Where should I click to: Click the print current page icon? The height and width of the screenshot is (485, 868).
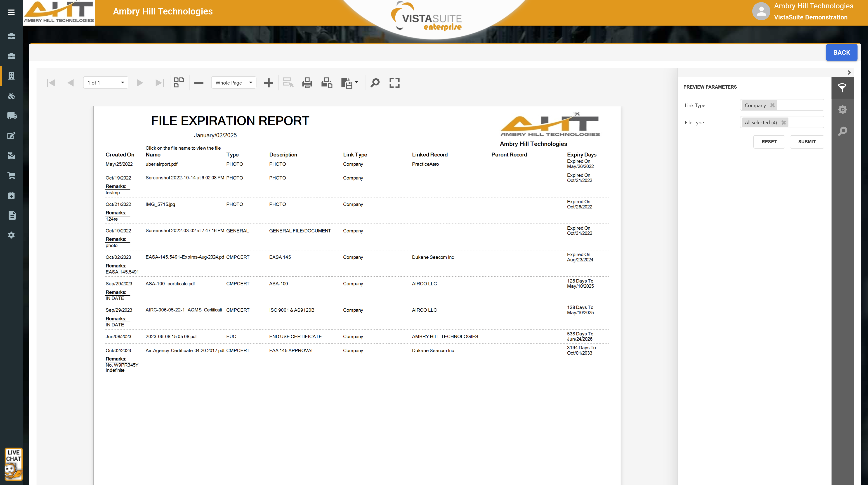[326, 83]
